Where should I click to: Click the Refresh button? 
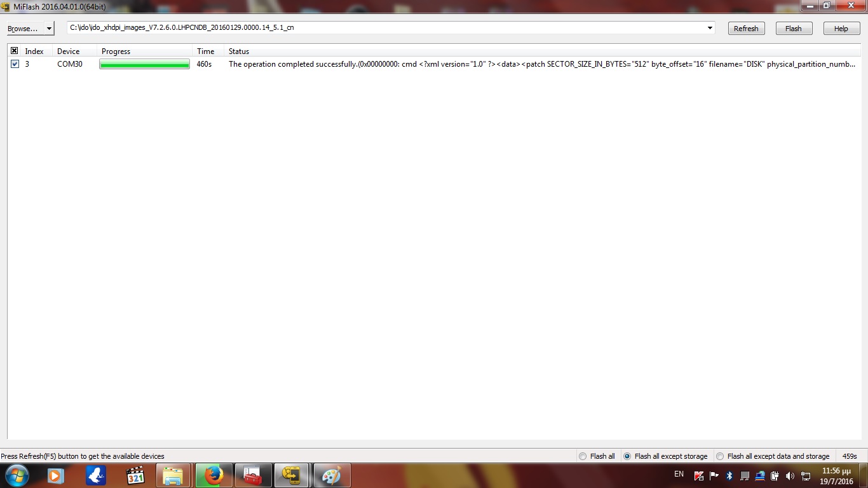click(746, 29)
